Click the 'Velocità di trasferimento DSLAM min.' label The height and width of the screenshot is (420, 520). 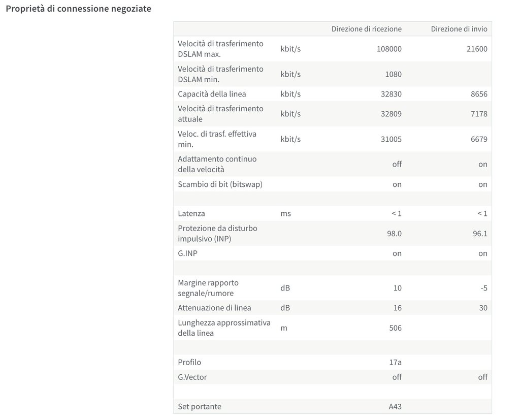tap(220, 74)
